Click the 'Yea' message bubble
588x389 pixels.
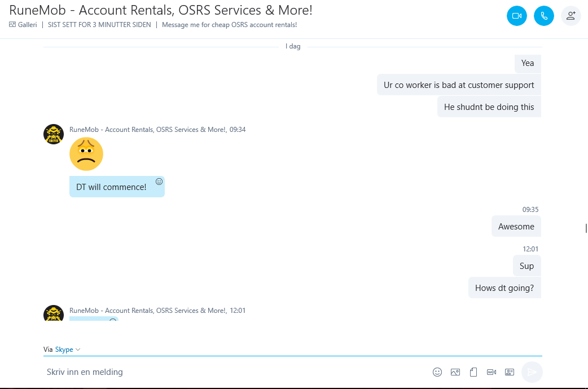pyautogui.click(x=528, y=63)
